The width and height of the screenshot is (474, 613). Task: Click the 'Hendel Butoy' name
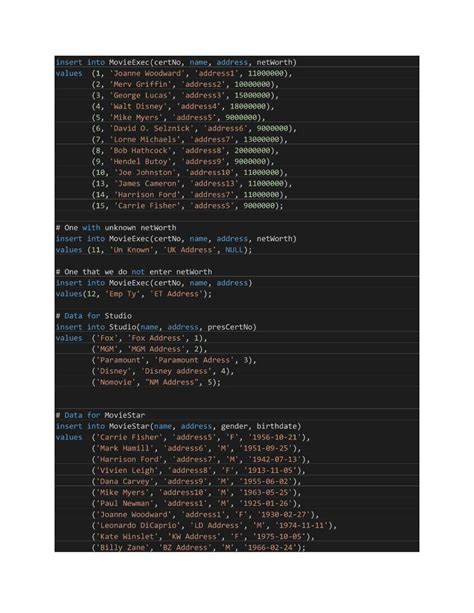click(141, 161)
